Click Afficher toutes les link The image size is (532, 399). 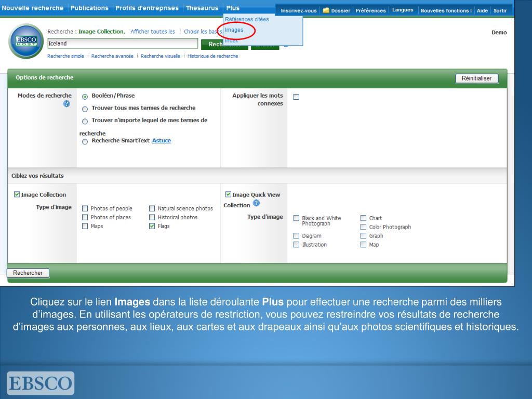click(x=153, y=32)
